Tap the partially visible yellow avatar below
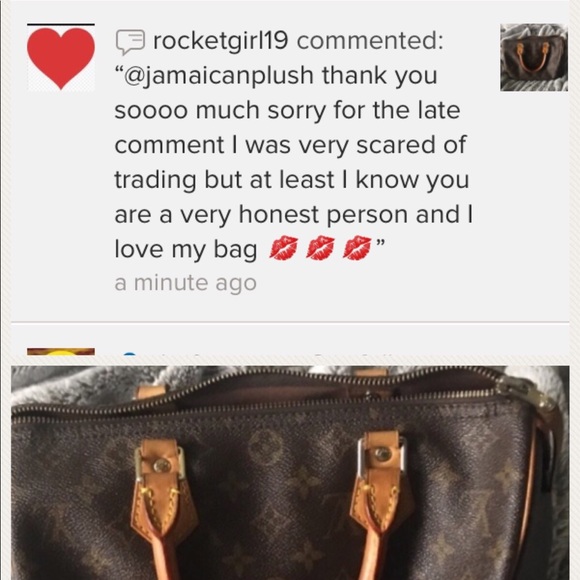The height and width of the screenshot is (580, 580). pyautogui.click(x=61, y=351)
